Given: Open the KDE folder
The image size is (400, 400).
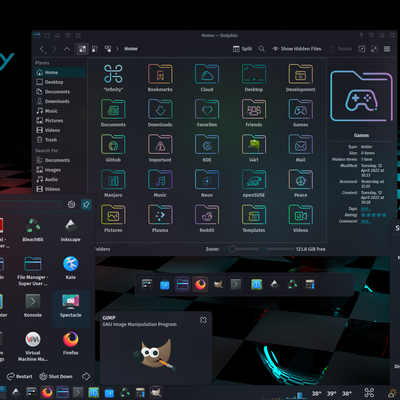Looking at the screenshot, I should [x=207, y=148].
